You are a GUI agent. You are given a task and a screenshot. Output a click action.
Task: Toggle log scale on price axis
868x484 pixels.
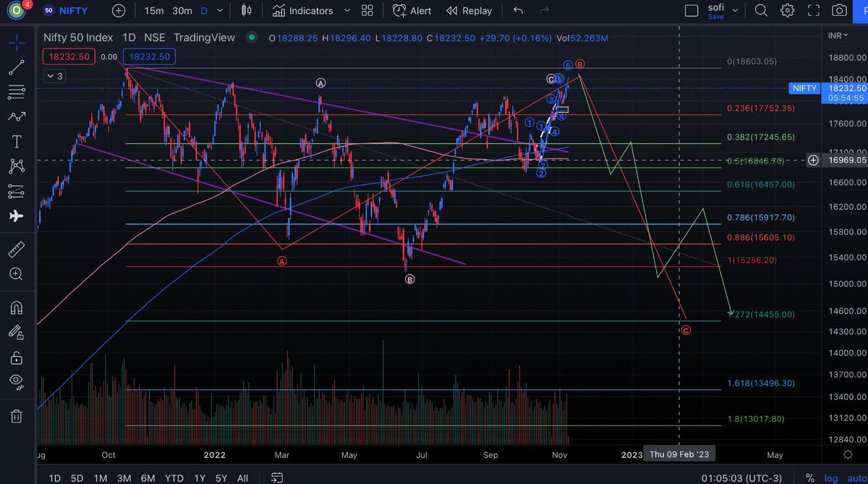tap(830, 477)
